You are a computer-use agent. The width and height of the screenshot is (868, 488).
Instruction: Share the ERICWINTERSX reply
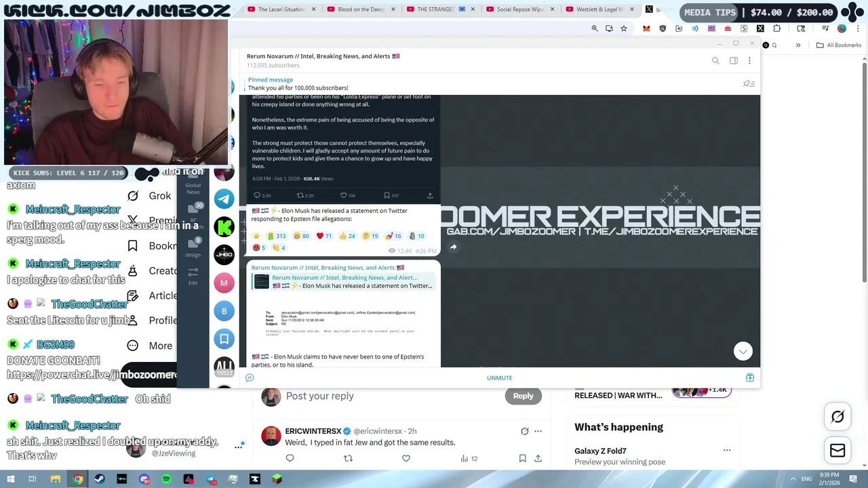click(x=538, y=459)
